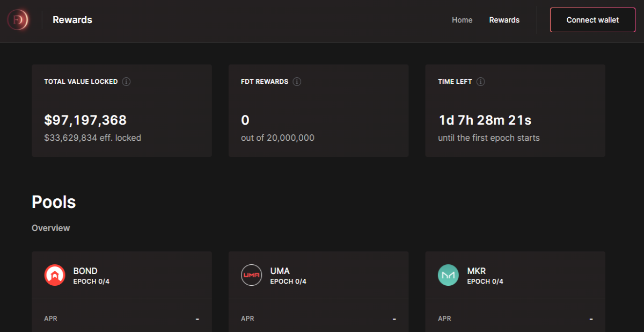644x332 pixels.
Task: Click the TIME LEFT label
Action: pos(455,82)
